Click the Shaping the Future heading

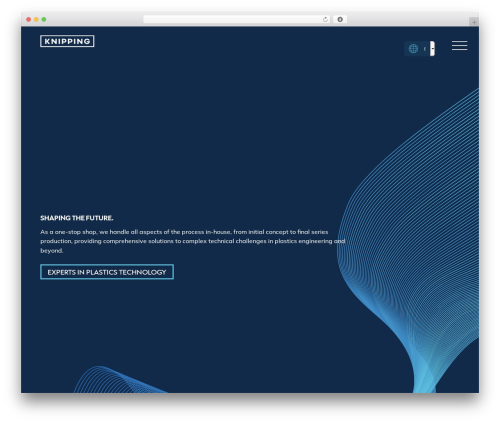(x=77, y=218)
